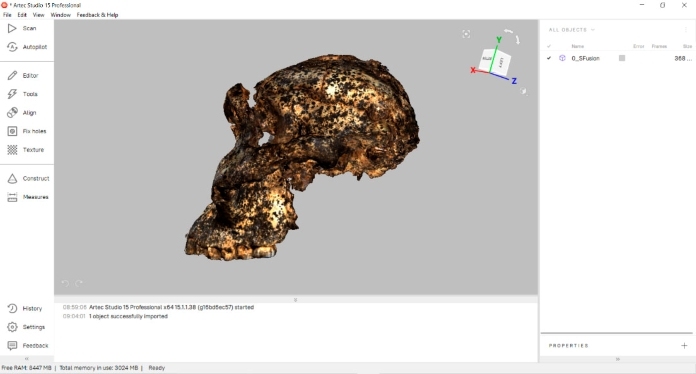
Task: Open the Fix holes tool
Action: click(x=27, y=131)
